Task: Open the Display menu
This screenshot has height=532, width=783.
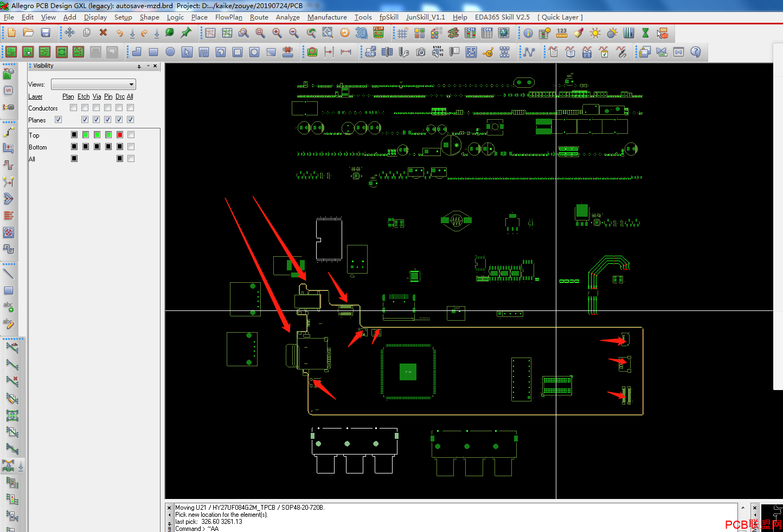Action: coord(95,17)
